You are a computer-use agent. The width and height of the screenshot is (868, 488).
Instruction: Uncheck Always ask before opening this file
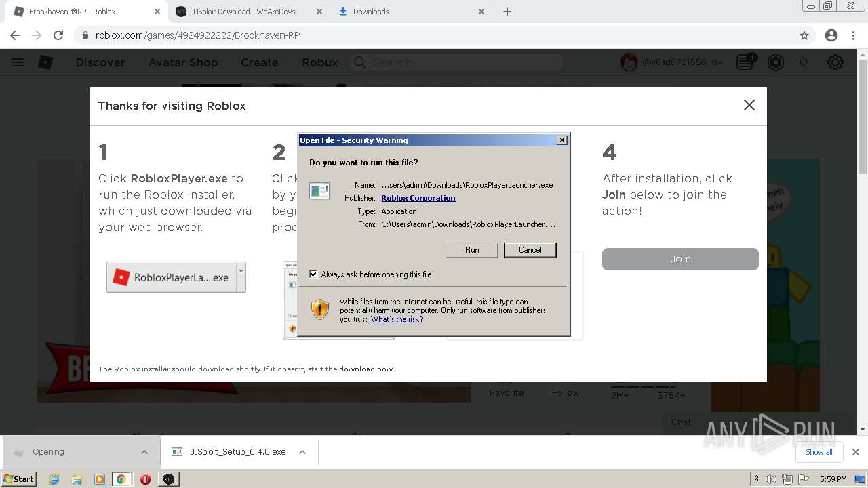313,274
